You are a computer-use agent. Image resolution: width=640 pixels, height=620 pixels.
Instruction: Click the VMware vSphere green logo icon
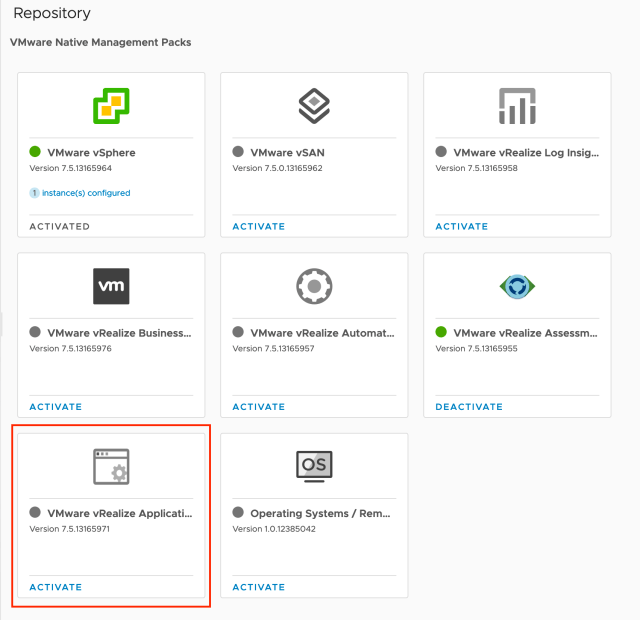(111, 106)
